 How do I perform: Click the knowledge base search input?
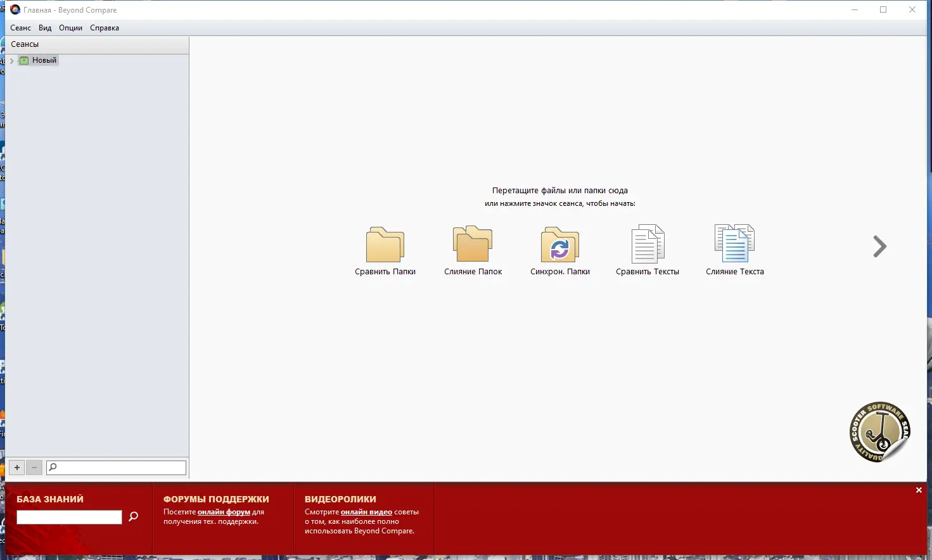click(x=69, y=518)
